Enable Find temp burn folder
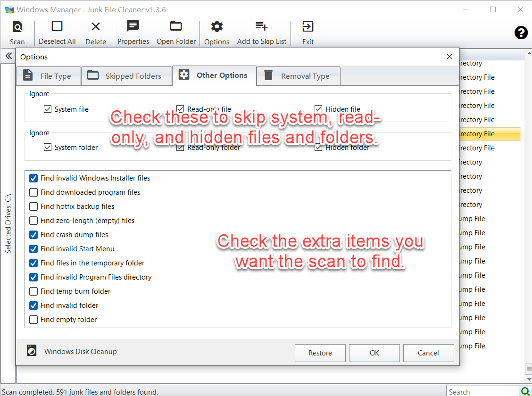This screenshot has width=532, height=396. click(x=33, y=291)
